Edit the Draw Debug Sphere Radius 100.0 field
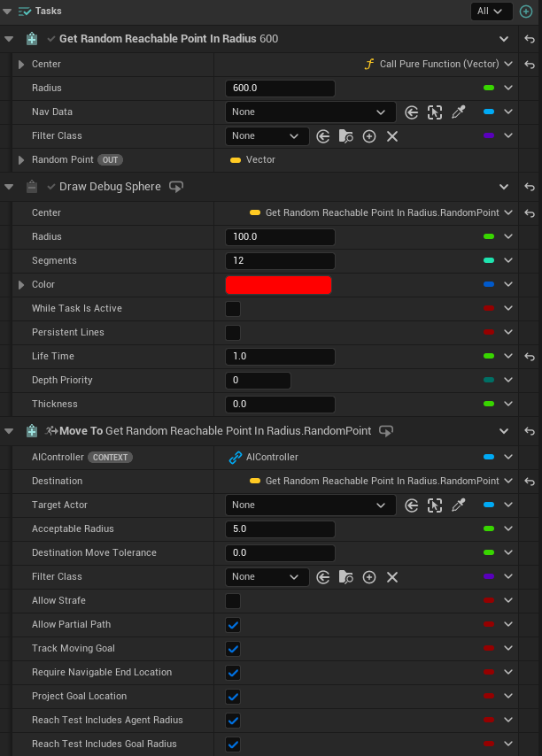The height and width of the screenshot is (756, 542). coord(280,236)
